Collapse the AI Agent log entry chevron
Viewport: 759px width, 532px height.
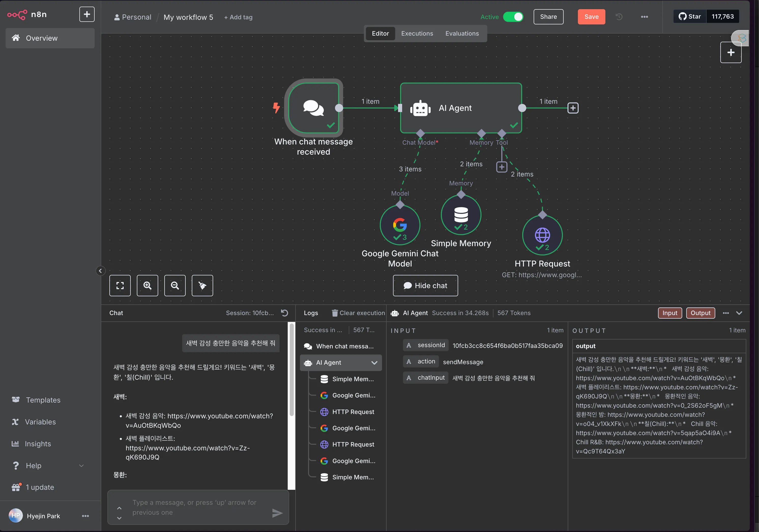coord(374,363)
